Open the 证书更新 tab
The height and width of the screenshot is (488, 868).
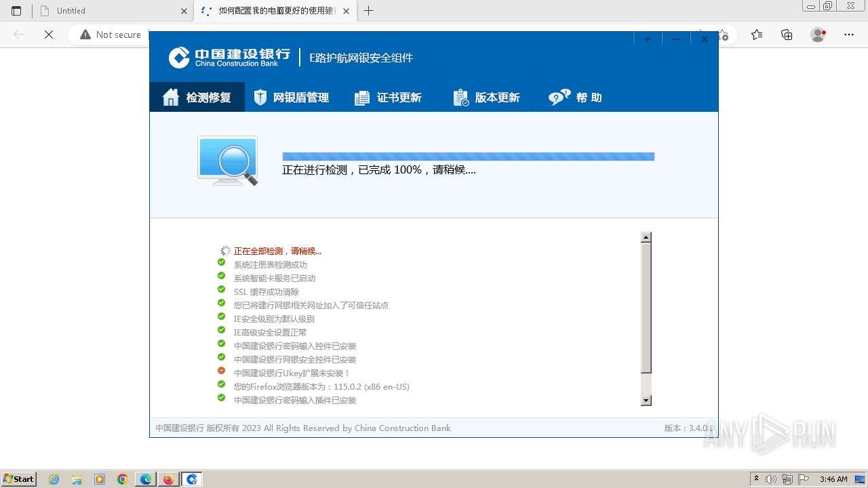[x=388, y=98]
